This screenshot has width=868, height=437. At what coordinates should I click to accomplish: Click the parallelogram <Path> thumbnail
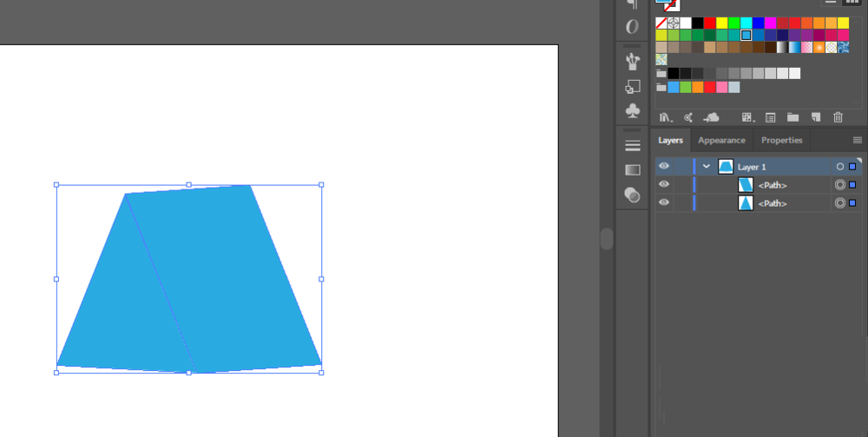746,185
